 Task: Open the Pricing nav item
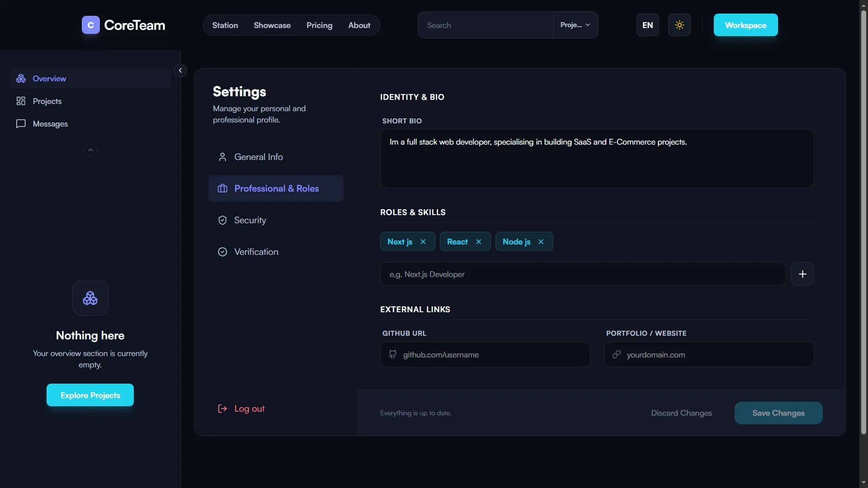[x=319, y=25]
